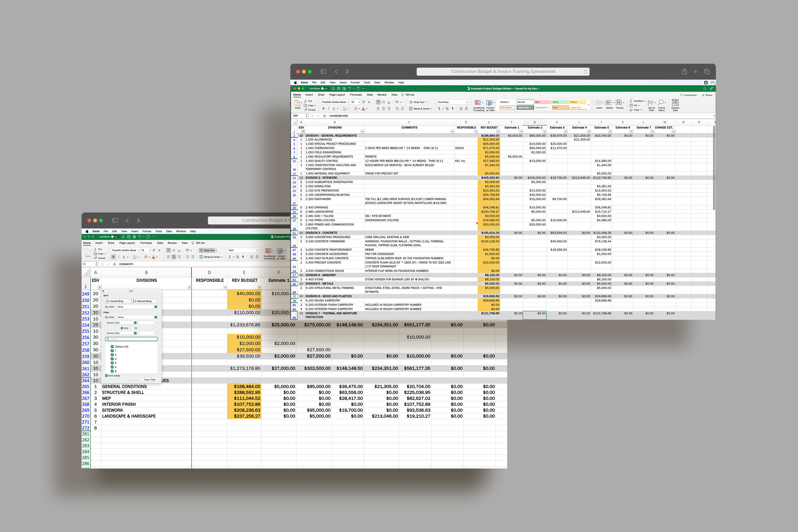Image resolution: width=798 pixels, height=532 pixels.
Task: Click the Save icon in lower window toolbar
Action: coord(129,237)
